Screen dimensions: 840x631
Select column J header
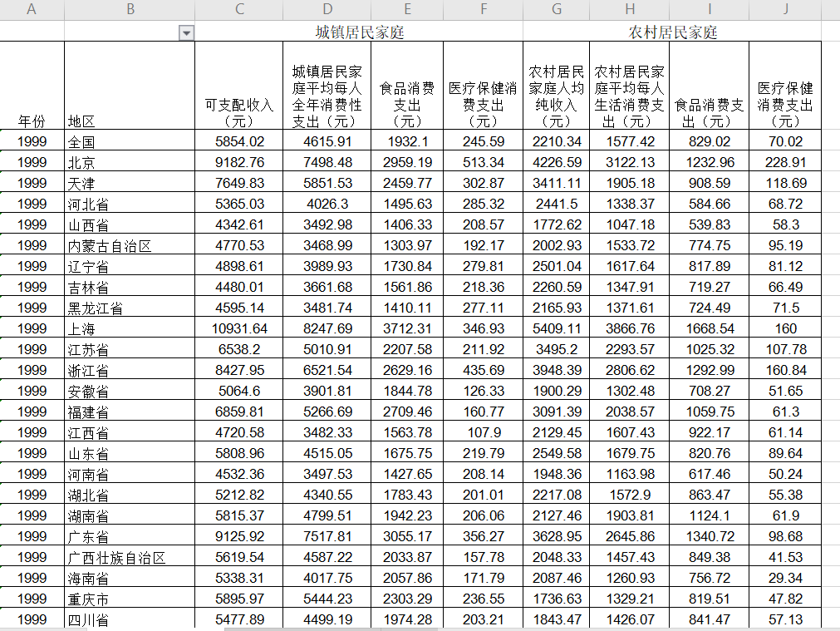click(x=785, y=10)
